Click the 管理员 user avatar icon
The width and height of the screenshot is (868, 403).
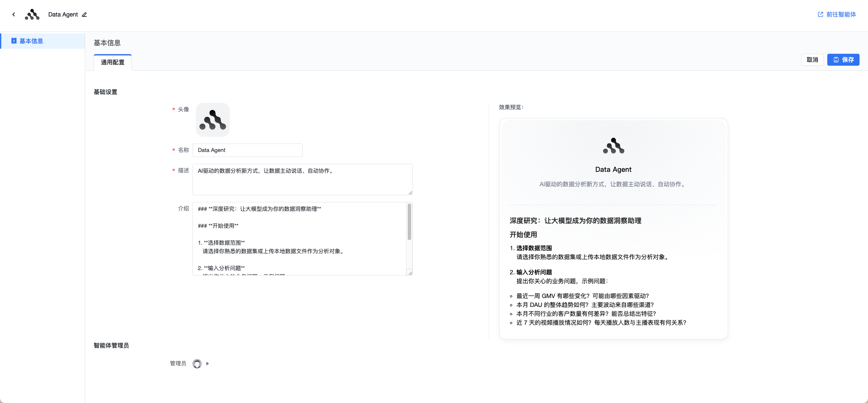[197, 364]
